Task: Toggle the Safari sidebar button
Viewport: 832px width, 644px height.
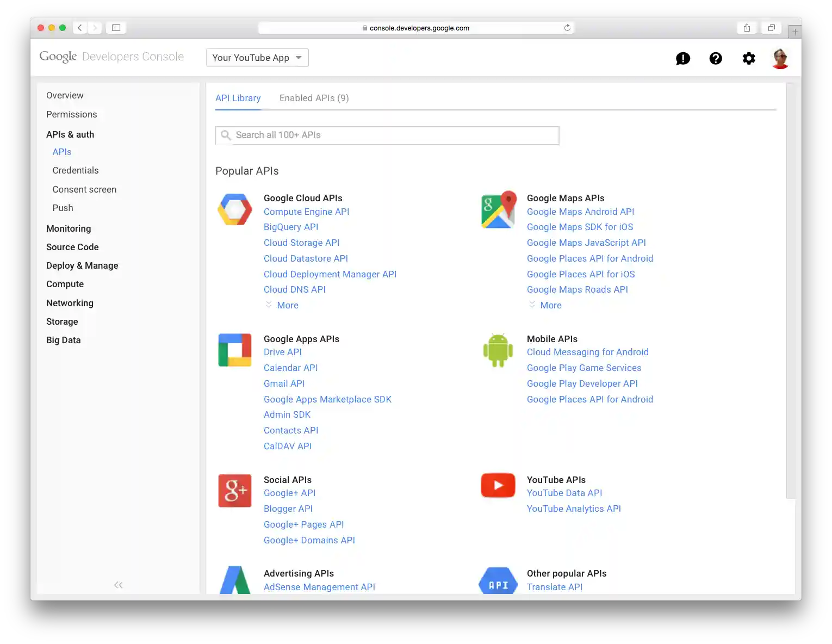Action: coord(116,28)
